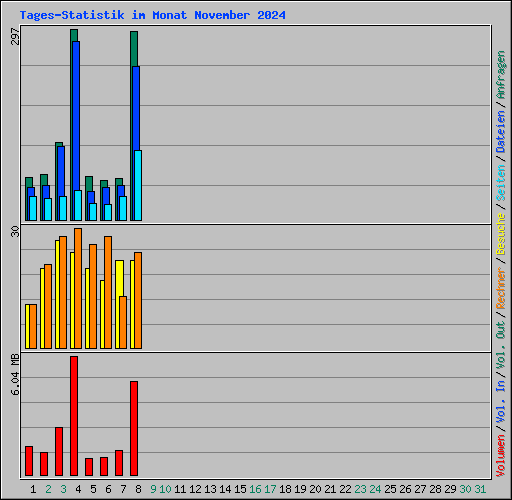Select the "Besuche" legend label

click(x=501, y=234)
